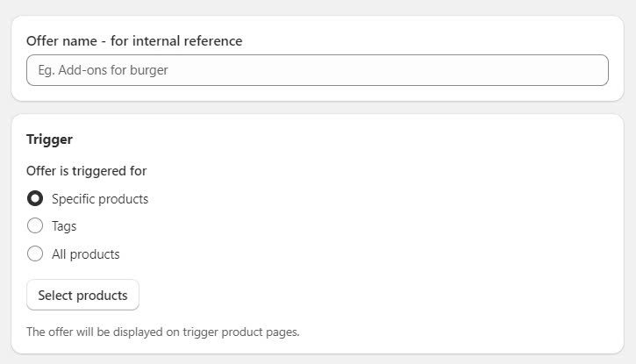This screenshot has height=364, width=636.
Task: Click the "Offer name - for internal reference" label
Action: [134, 41]
